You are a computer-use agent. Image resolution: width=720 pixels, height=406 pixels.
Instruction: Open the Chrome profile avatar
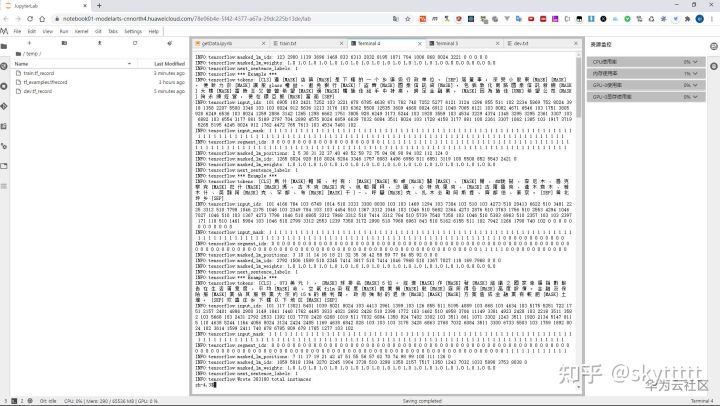coord(699,19)
